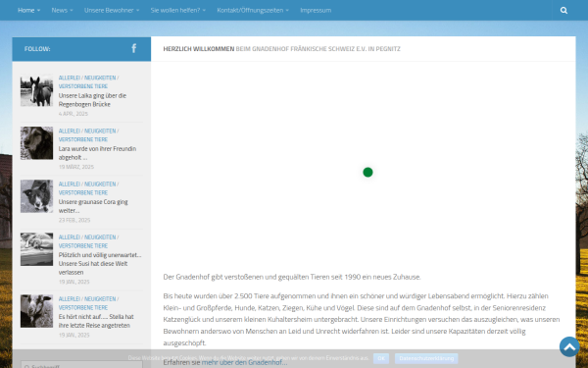Viewport: 588px width, 368px height.
Task: Click the date 19 März, 2025
Action: (x=76, y=167)
